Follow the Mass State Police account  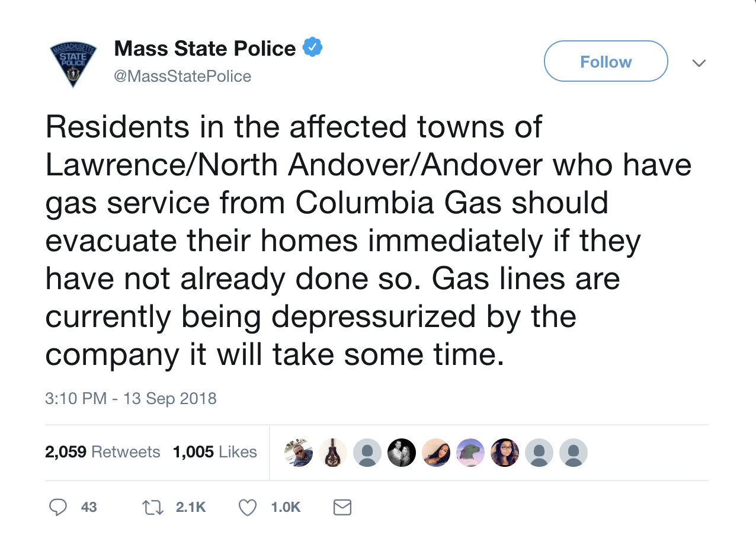coord(606,61)
